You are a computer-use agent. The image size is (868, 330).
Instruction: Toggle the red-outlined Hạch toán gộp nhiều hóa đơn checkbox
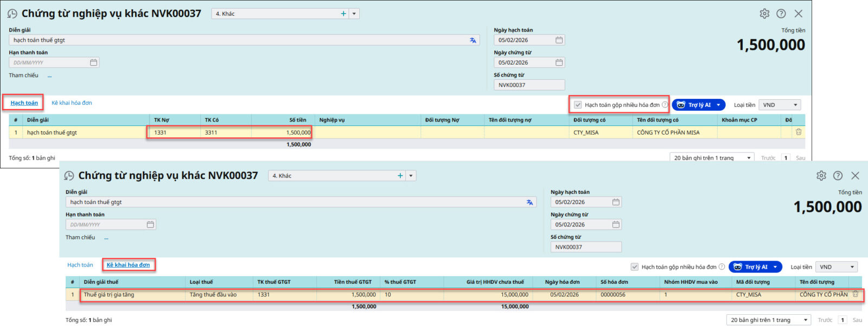(578, 105)
